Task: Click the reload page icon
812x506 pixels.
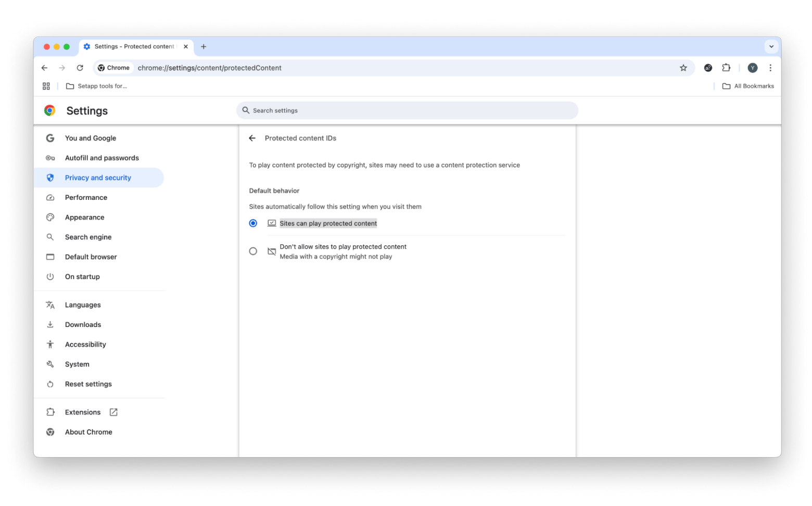Action: pos(80,68)
